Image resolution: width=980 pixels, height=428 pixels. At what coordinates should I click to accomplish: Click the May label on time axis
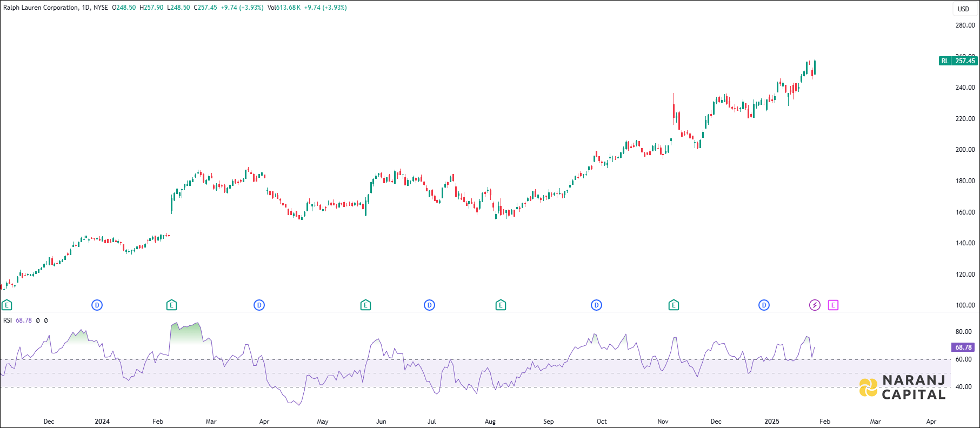[x=323, y=422]
